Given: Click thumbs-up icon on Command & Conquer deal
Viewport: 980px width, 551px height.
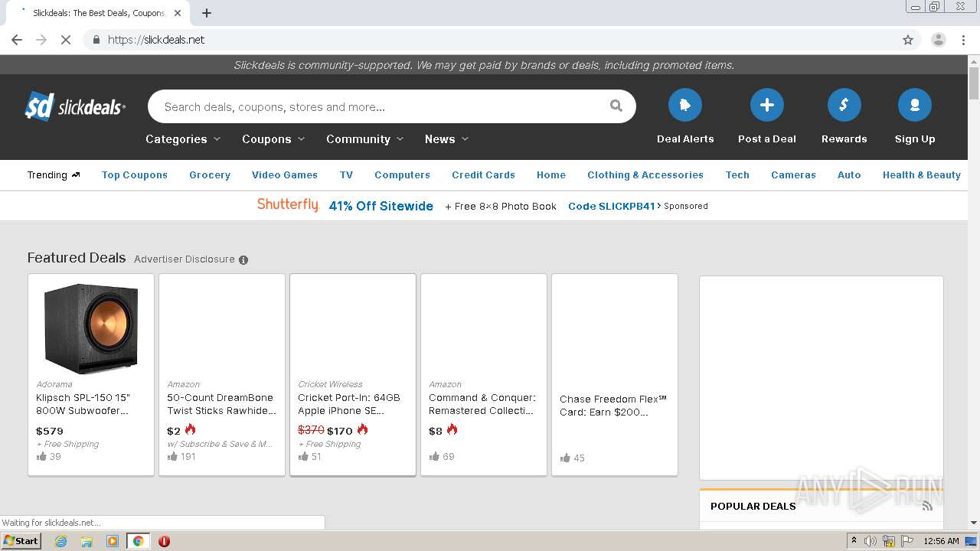Looking at the screenshot, I should pos(434,456).
